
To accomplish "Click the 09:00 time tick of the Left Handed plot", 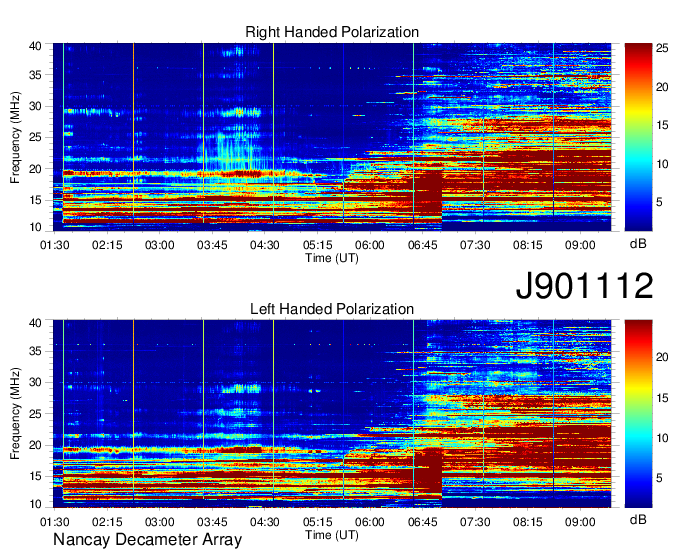I will click(580, 522).
